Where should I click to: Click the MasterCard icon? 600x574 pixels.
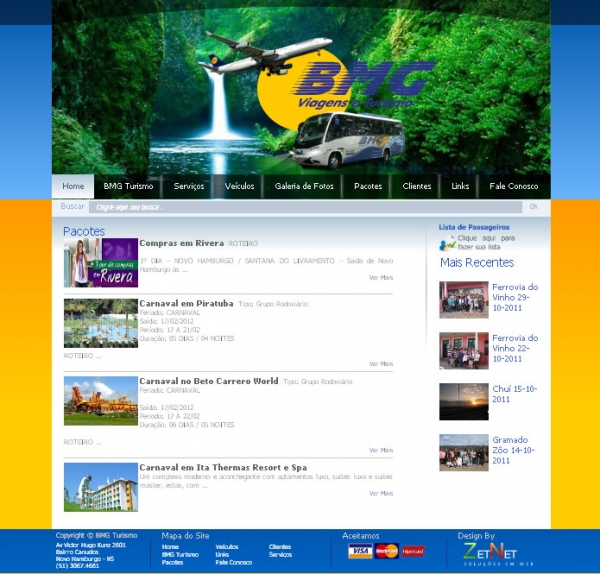pyautogui.click(x=386, y=551)
